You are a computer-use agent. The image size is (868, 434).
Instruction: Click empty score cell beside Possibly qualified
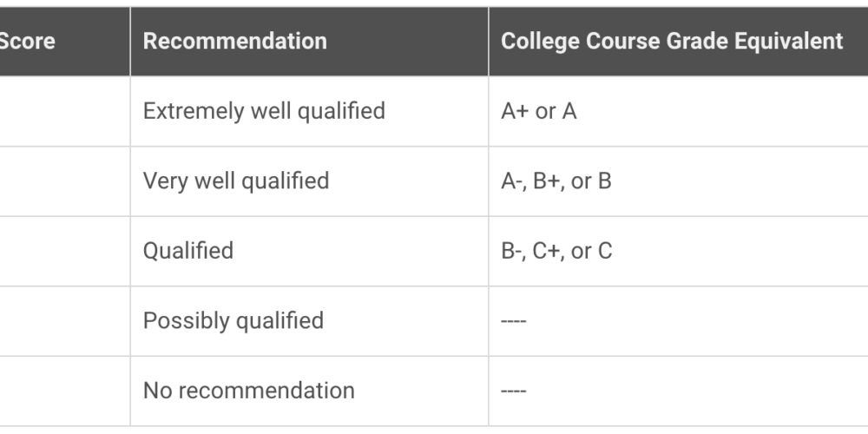(65, 321)
